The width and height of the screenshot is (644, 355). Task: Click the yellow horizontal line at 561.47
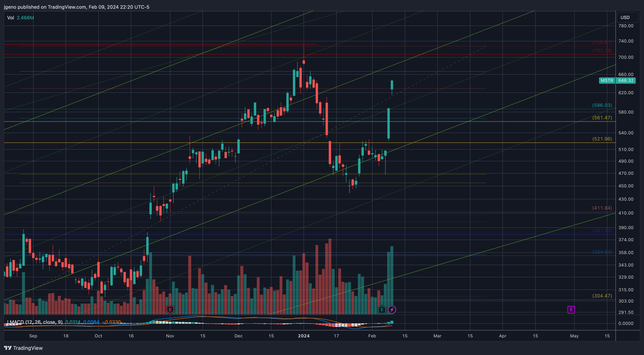[x=310, y=121]
